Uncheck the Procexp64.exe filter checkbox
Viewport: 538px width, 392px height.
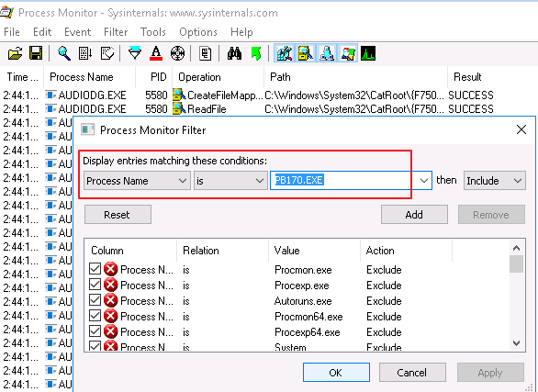[x=95, y=331]
